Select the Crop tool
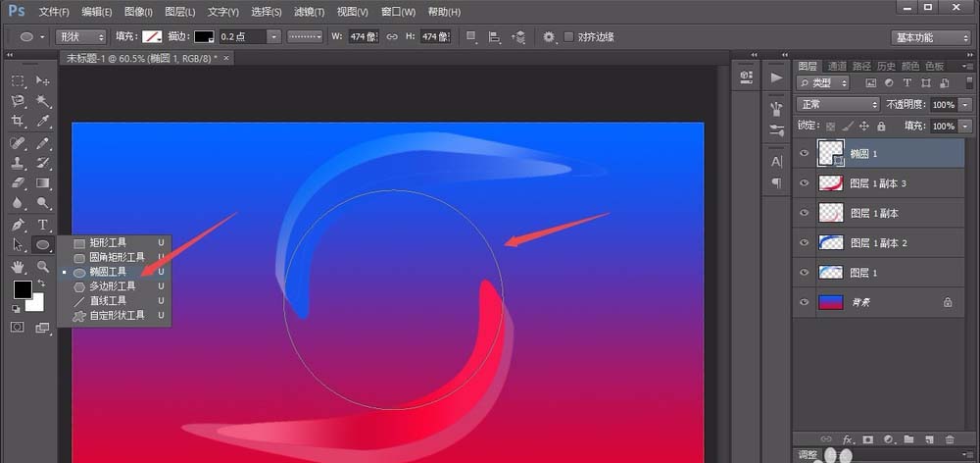The image size is (980, 463). coord(18,122)
